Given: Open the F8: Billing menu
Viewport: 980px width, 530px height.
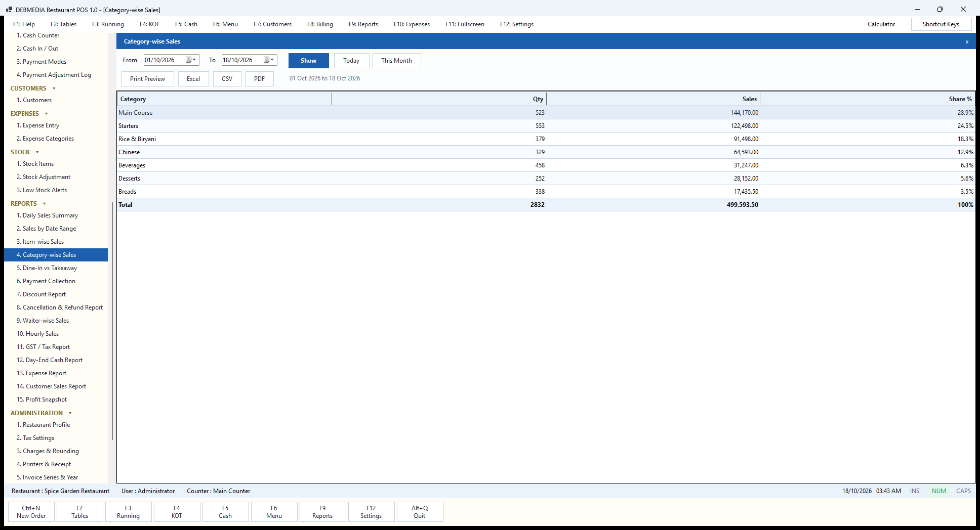Looking at the screenshot, I should point(320,24).
